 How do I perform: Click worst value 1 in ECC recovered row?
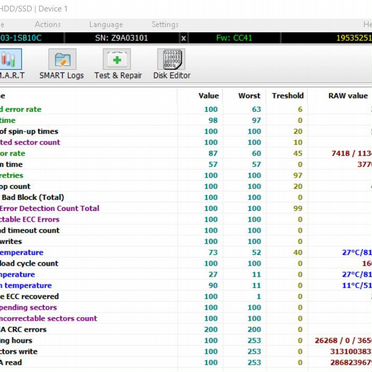(x=259, y=296)
